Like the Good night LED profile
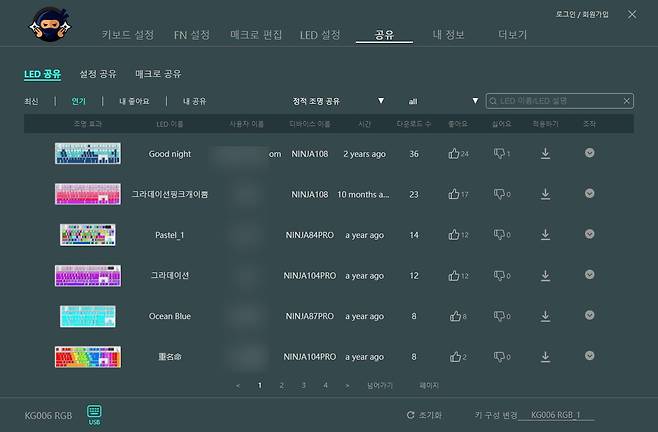Image resolution: width=658 pixels, height=432 pixels. pos(454,154)
